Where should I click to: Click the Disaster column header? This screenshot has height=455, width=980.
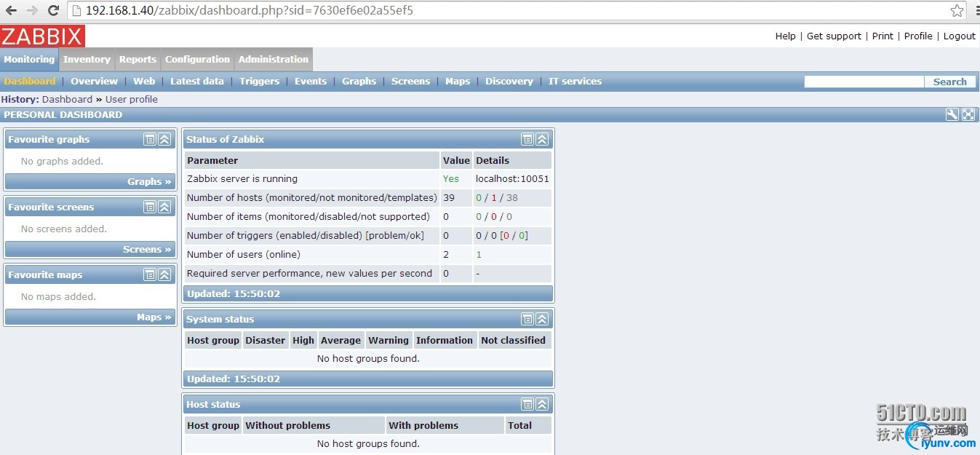click(265, 340)
